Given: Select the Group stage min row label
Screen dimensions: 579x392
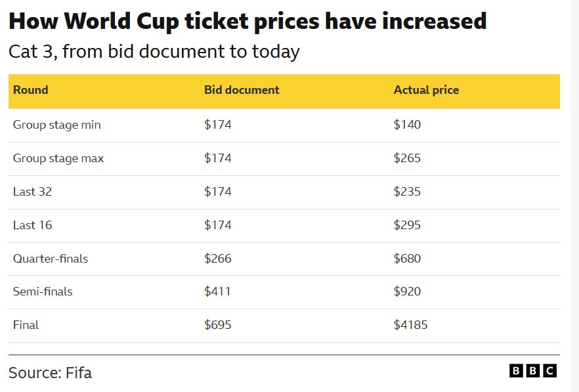Looking at the screenshot, I should [57, 125].
